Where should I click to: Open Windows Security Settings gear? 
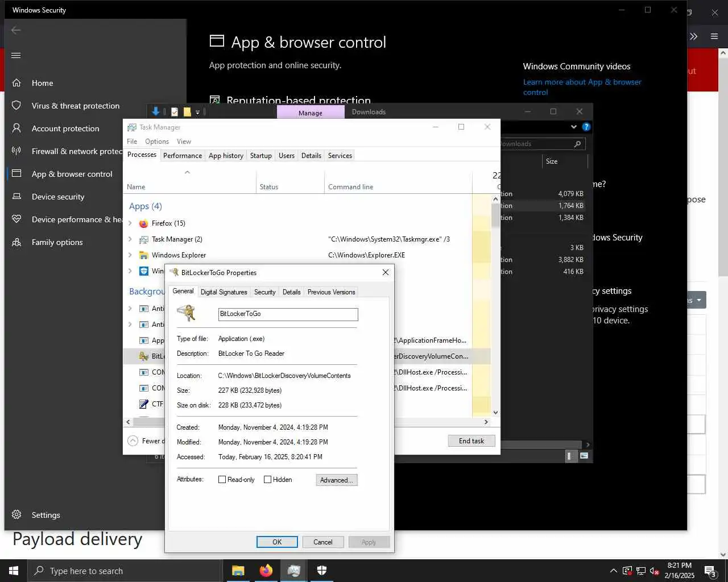tap(16, 514)
